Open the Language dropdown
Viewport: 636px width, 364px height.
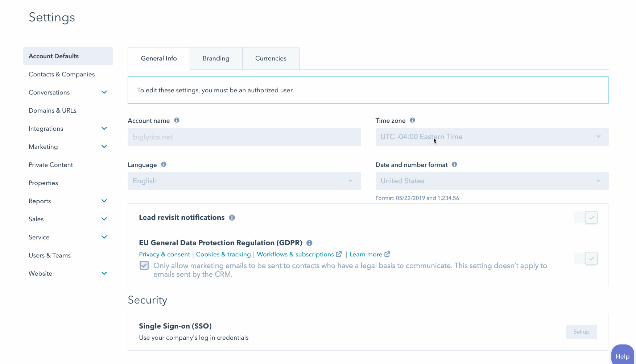click(244, 181)
